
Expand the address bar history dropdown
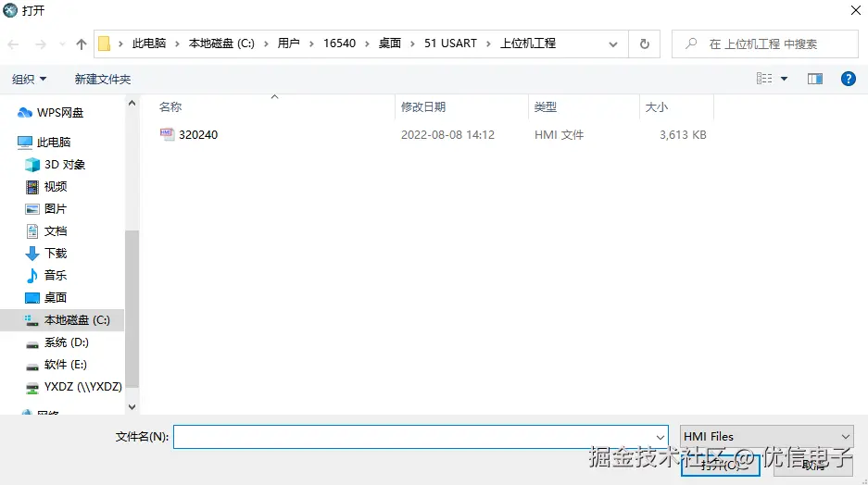(x=613, y=44)
